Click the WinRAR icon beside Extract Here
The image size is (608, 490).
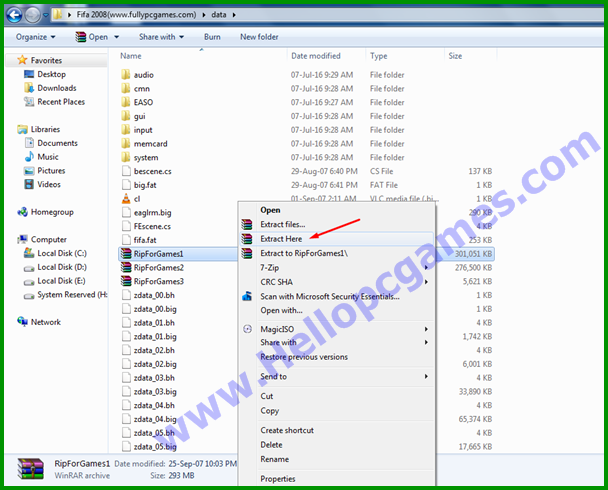(x=247, y=238)
